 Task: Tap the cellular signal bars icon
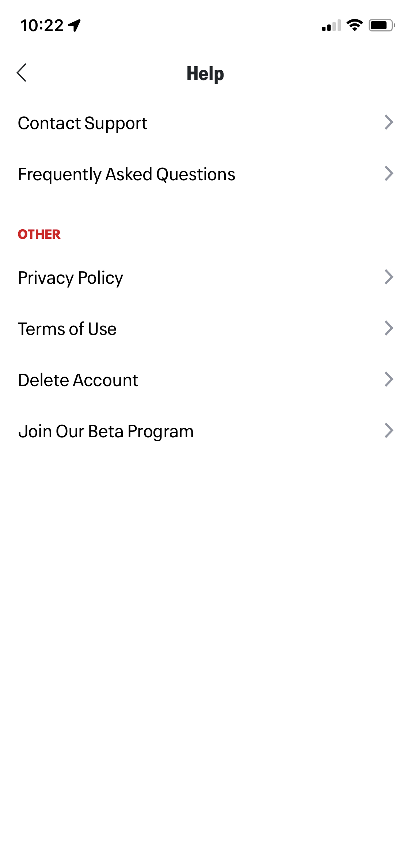point(331,26)
